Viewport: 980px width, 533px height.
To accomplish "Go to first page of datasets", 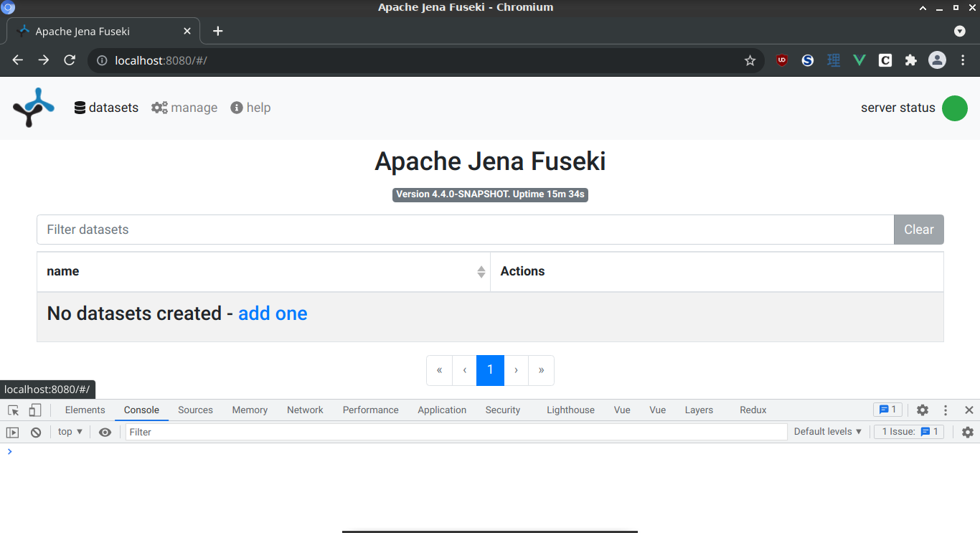I will (439, 370).
